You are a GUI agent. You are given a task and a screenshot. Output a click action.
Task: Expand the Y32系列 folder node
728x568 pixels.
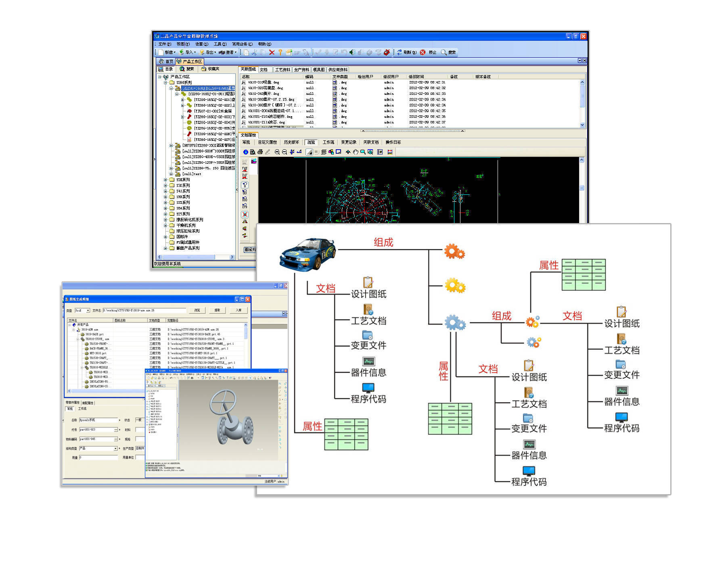(x=165, y=186)
